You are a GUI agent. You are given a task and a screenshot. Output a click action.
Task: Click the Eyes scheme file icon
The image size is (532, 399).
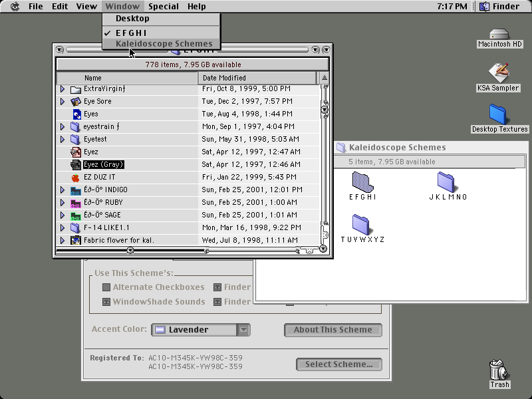(x=76, y=114)
